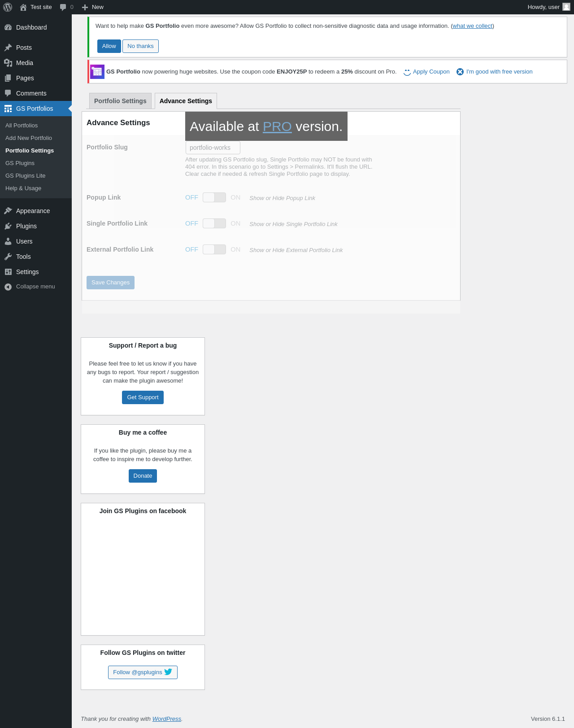Click the Twitter bird icon
Image resolution: width=574 pixels, height=728 pixels.
pos(168,672)
